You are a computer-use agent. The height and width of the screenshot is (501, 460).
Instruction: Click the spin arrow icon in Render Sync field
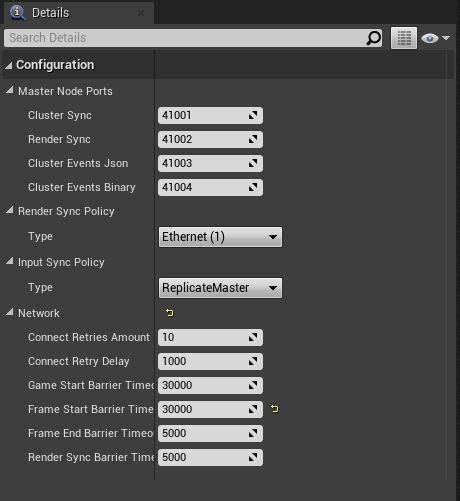pos(253,139)
